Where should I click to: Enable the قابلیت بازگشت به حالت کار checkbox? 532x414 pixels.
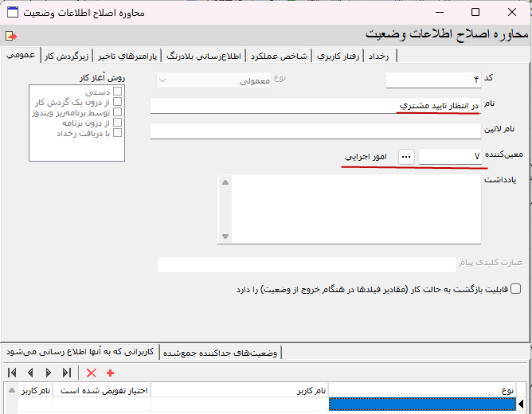pyautogui.click(x=516, y=289)
